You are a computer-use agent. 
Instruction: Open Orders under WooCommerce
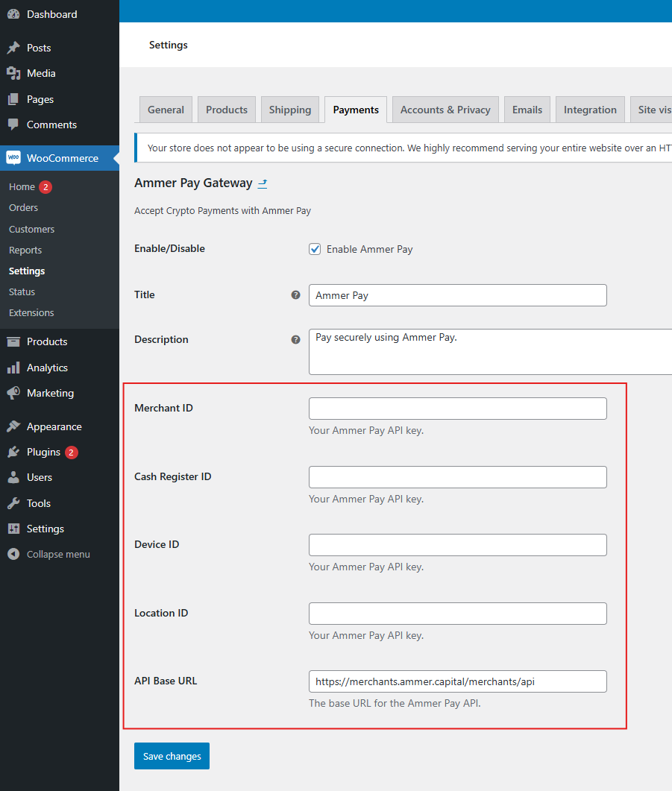coord(23,207)
